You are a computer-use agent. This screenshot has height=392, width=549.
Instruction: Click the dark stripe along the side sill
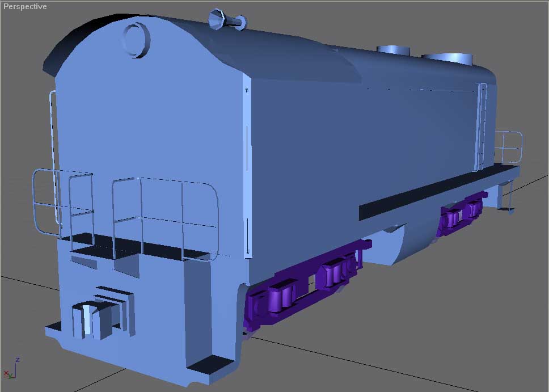click(431, 194)
